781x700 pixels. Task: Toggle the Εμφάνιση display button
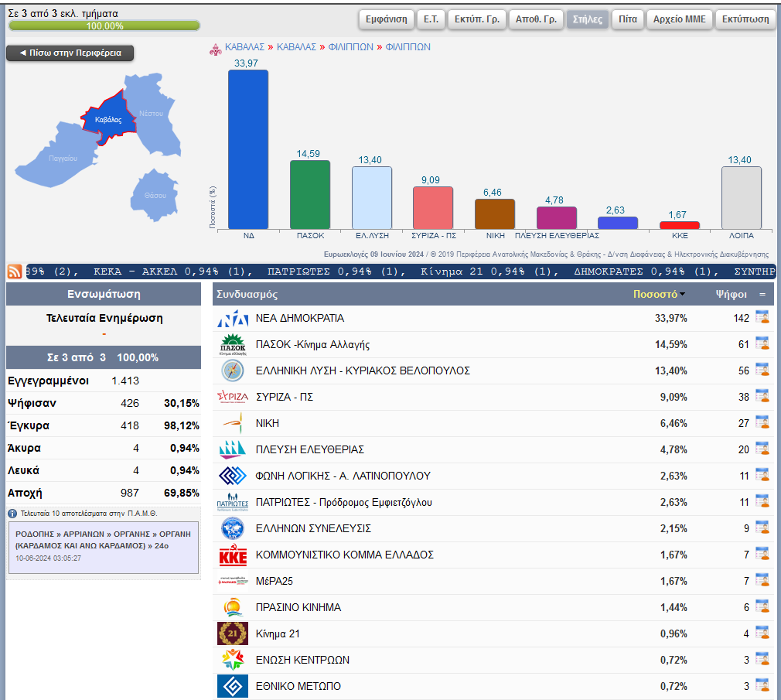tap(385, 19)
